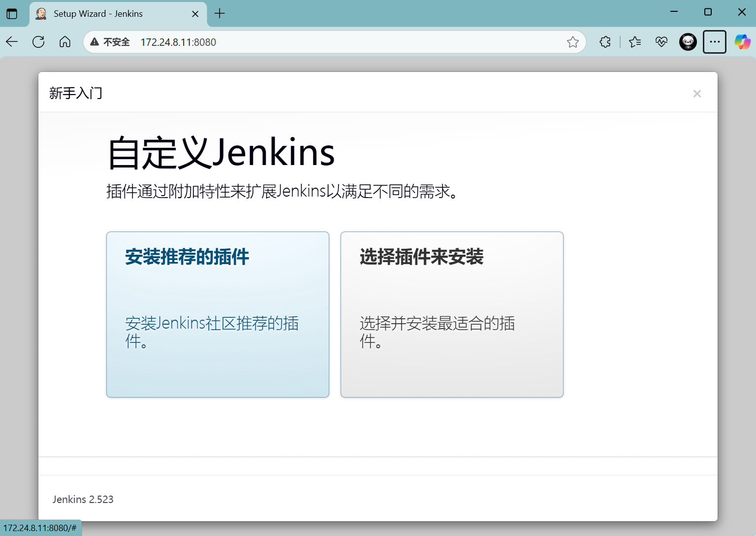
Task: Add this page to favorites with star
Action: point(572,42)
